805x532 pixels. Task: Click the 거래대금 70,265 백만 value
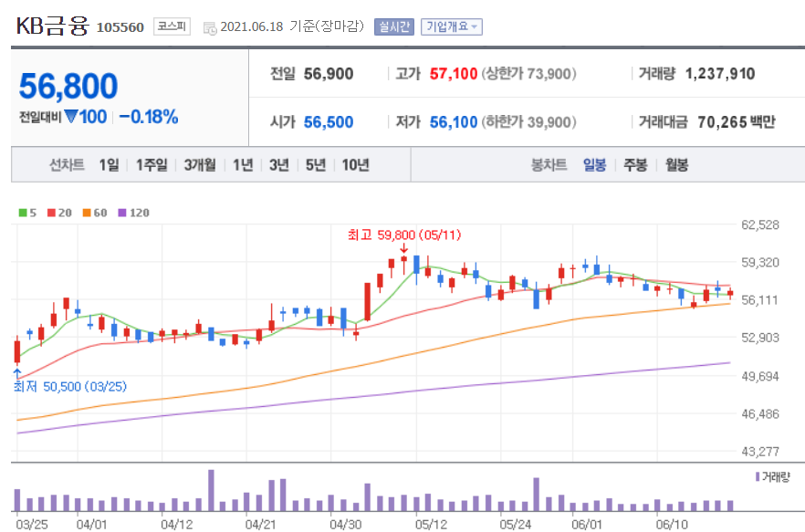click(x=737, y=122)
